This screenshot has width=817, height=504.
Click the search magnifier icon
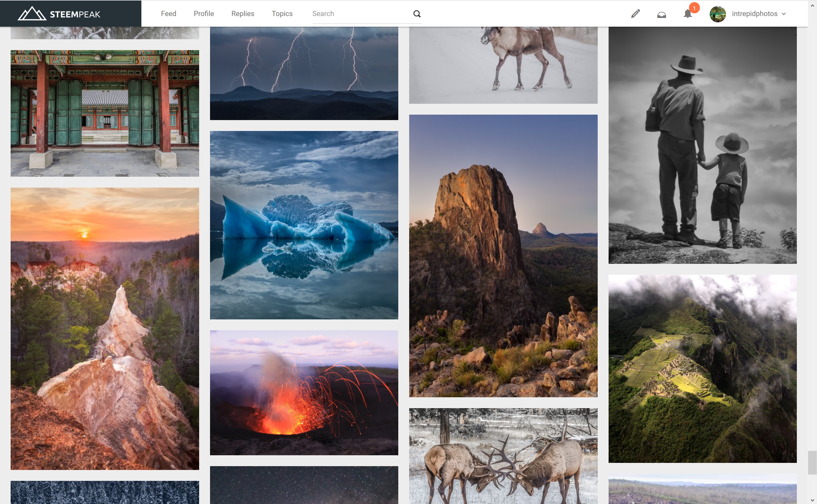(417, 14)
